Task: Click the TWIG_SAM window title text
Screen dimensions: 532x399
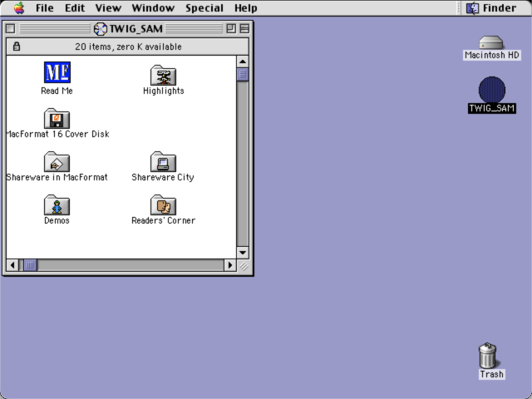Action: [135, 29]
